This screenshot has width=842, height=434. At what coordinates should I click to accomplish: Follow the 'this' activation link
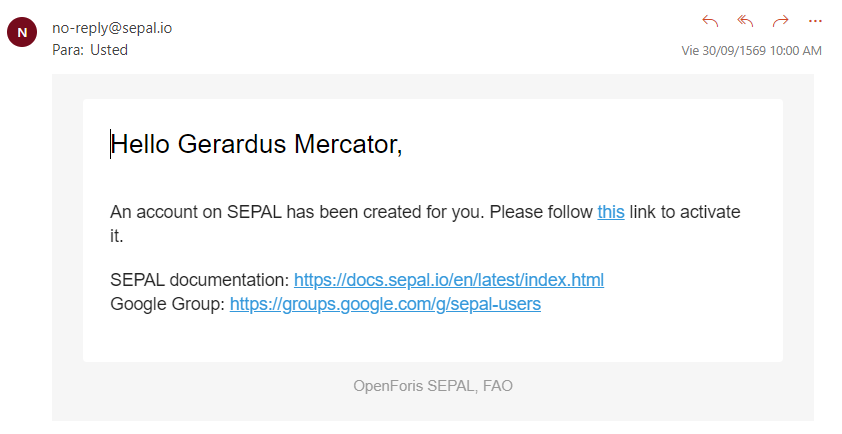click(611, 212)
